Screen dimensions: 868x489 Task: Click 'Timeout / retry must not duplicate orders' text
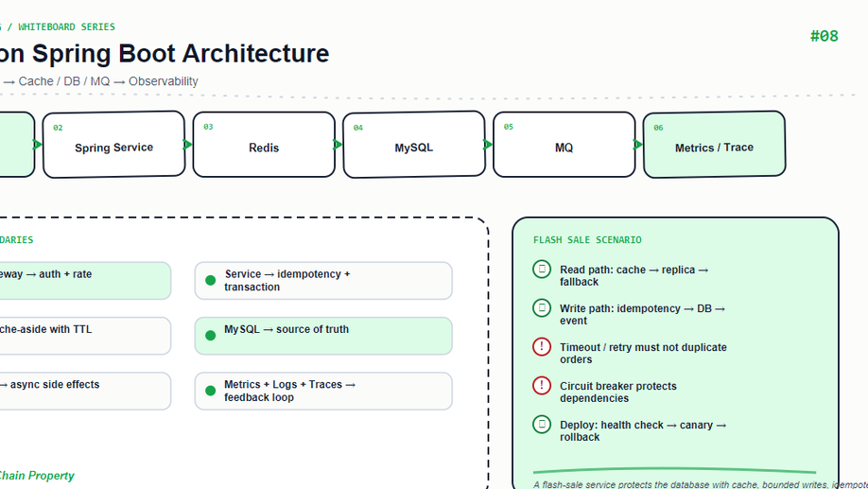pyautogui.click(x=643, y=353)
